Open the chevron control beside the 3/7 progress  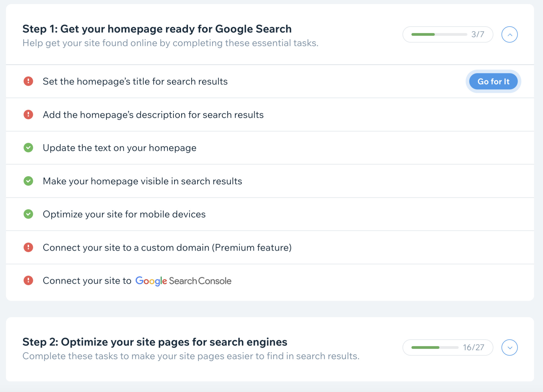(x=510, y=34)
